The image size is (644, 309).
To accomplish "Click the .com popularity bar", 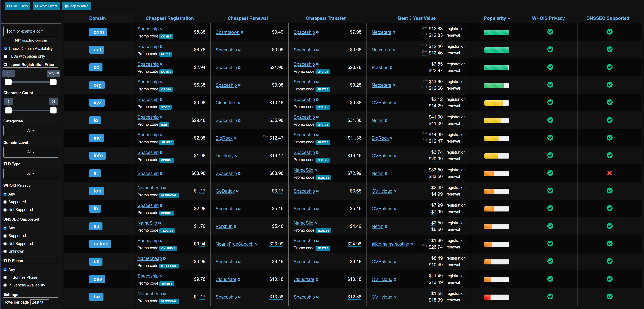I will 496,32.
